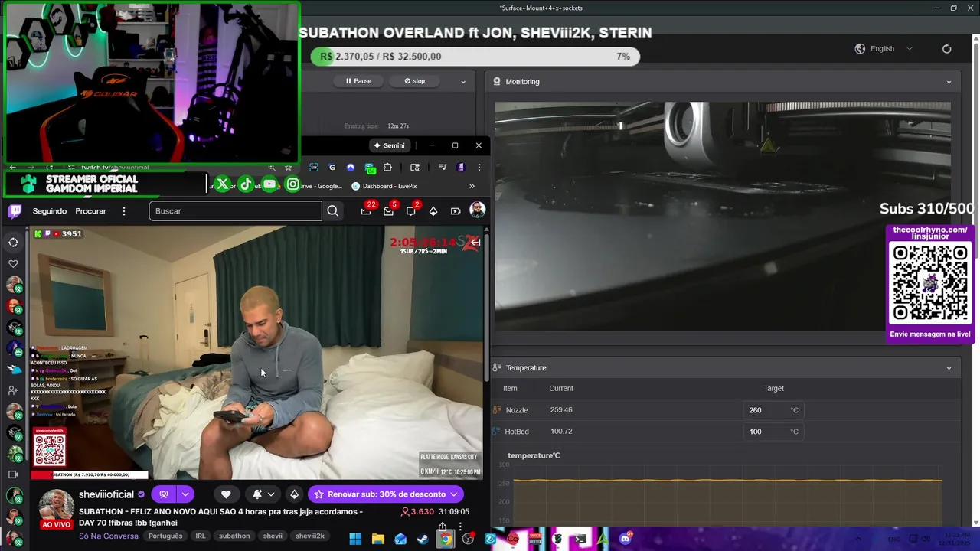980x551 pixels.
Task: Collapse the Monitoring panel
Action: [949, 82]
